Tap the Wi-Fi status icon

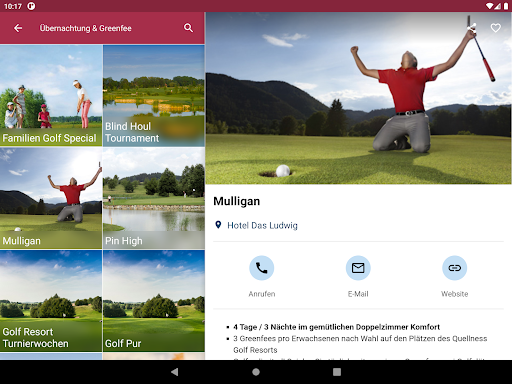click(489, 6)
